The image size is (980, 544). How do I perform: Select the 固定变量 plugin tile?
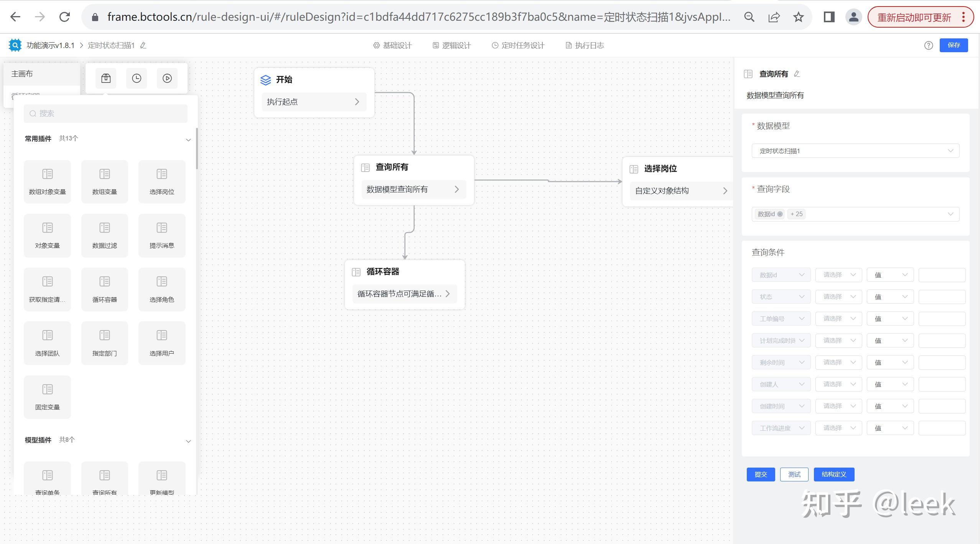[x=47, y=397]
